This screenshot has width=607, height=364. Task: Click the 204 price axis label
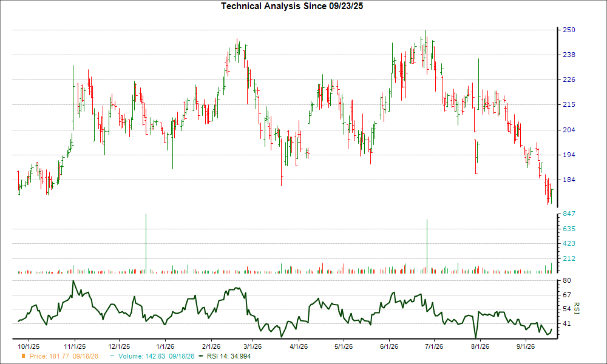pyautogui.click(x=569, y=130)
